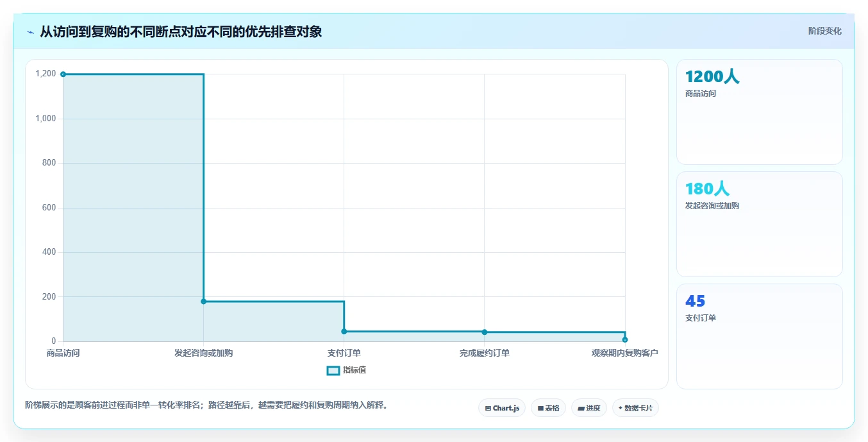Click the y-axis value 600
This screenshot has width=868, height=442.
(x=50, y=208)
